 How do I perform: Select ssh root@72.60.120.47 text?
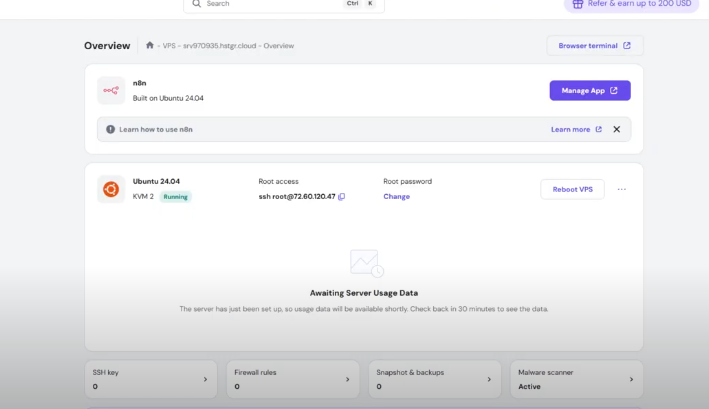coord(297,197)
